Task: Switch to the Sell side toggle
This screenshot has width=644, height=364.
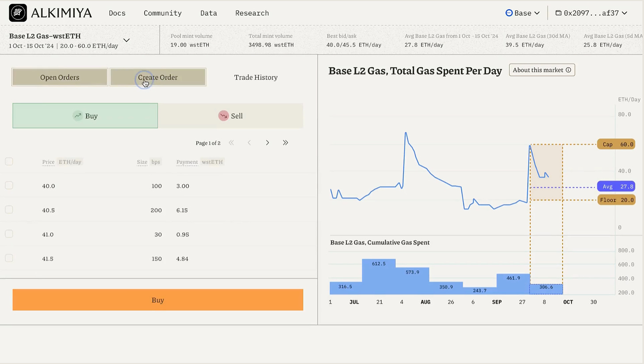Action: (x=230, y=116)
